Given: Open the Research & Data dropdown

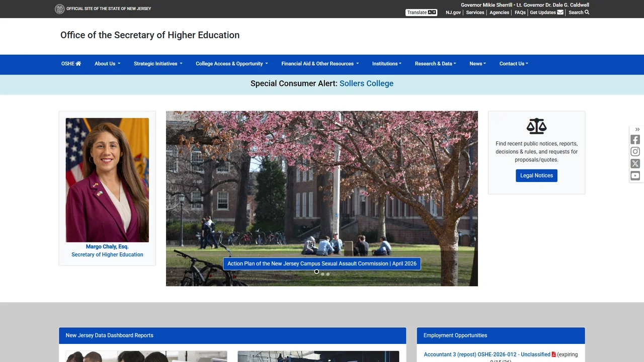Looking at the screenshot, I should [x=435, y=64].
